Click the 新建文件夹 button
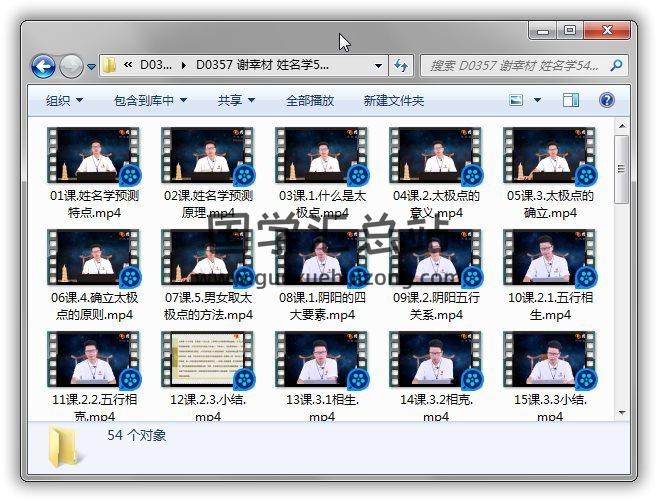 click(x=394, y=101)
